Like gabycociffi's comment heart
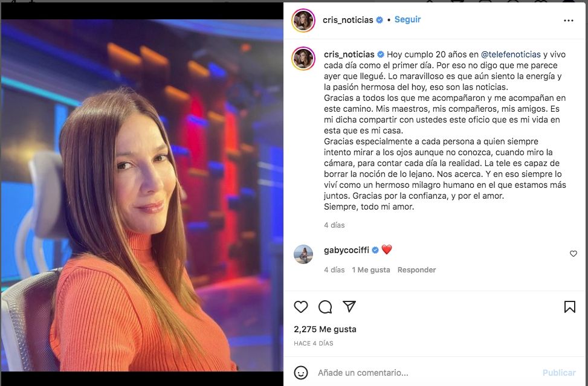The width and height of the screenshot is (588, 386). [x=573, y=254]
